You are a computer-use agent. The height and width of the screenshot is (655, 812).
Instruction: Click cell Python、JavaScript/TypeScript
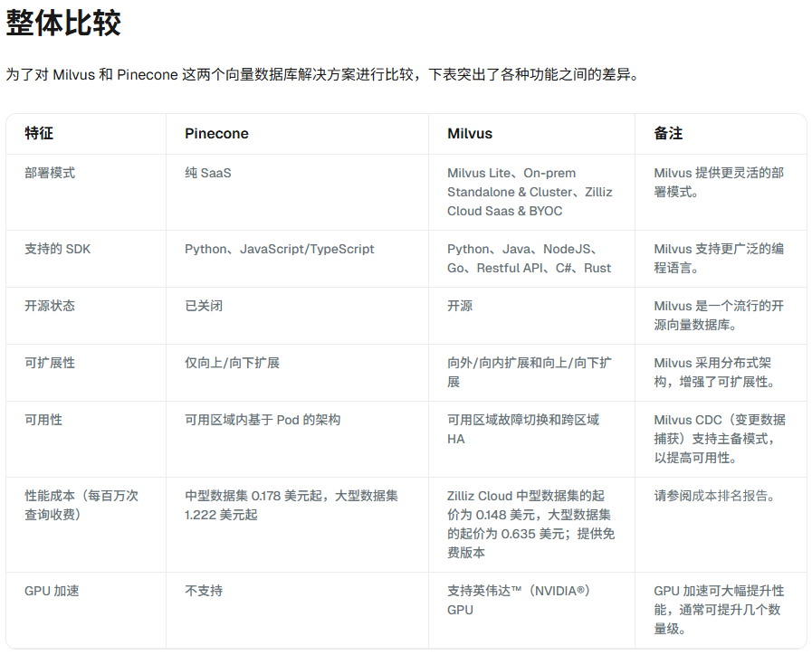pyautogui.click(x=279, y=249)
